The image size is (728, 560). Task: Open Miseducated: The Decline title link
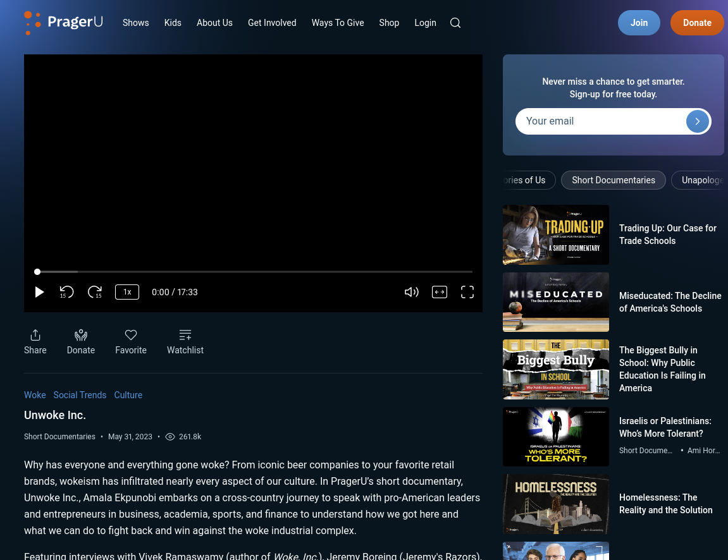tap(670, 302)
